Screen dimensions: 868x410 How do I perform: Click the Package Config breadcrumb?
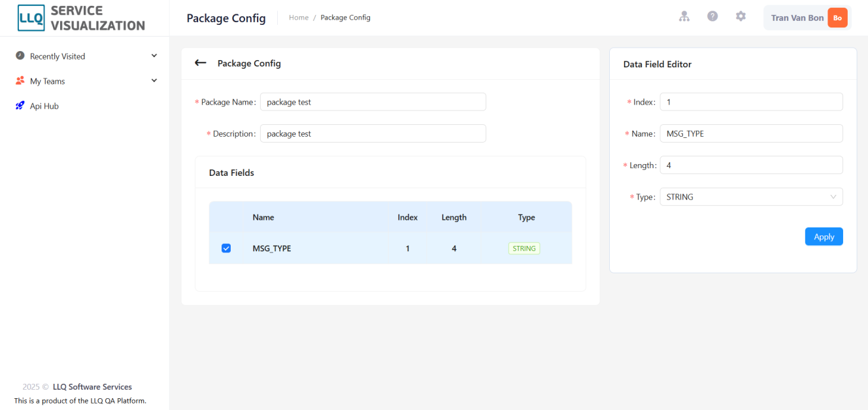[345, 18]
